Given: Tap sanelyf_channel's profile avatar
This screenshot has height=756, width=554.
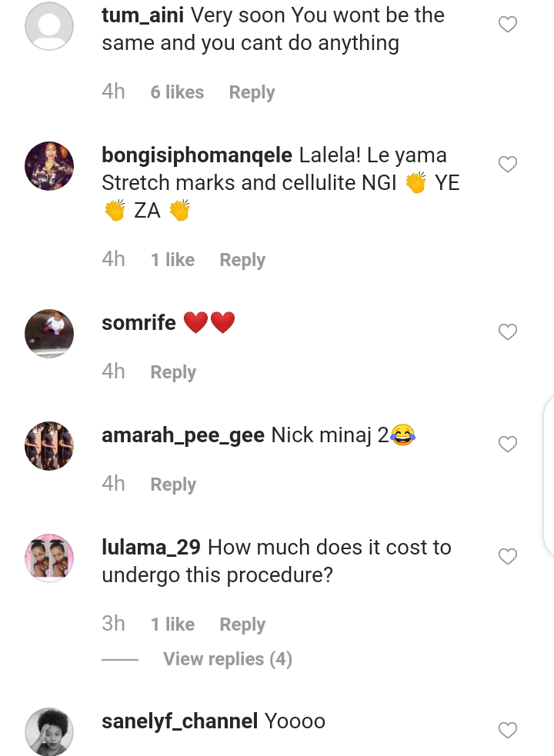Looking at the screenshot, I should [49, 731].
